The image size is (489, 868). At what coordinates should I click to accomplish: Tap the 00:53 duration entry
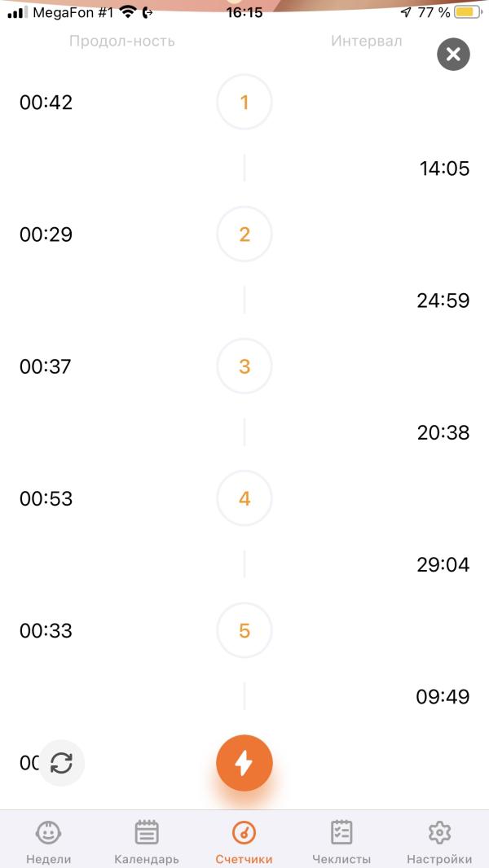tap(46, 499)
